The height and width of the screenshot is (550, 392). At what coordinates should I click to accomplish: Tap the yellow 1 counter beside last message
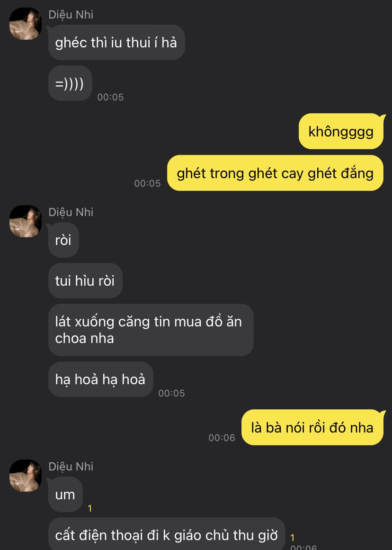tap(293, 538)
